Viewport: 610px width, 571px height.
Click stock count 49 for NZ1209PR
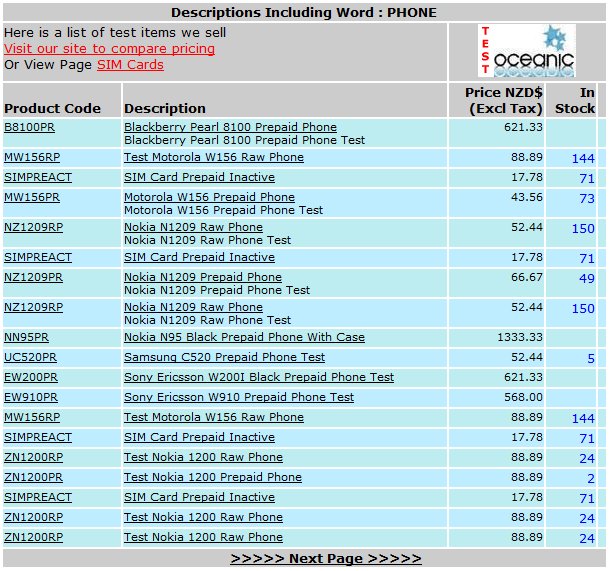(x=587, y=278)
